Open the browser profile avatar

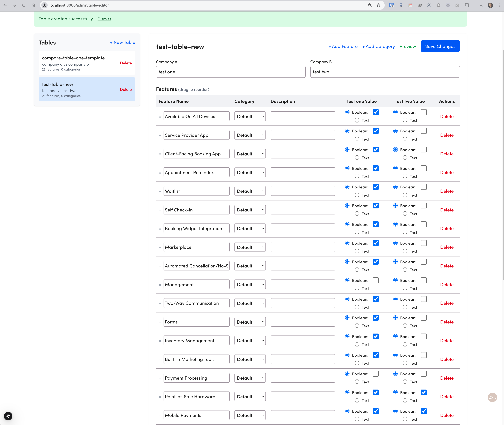490,5
